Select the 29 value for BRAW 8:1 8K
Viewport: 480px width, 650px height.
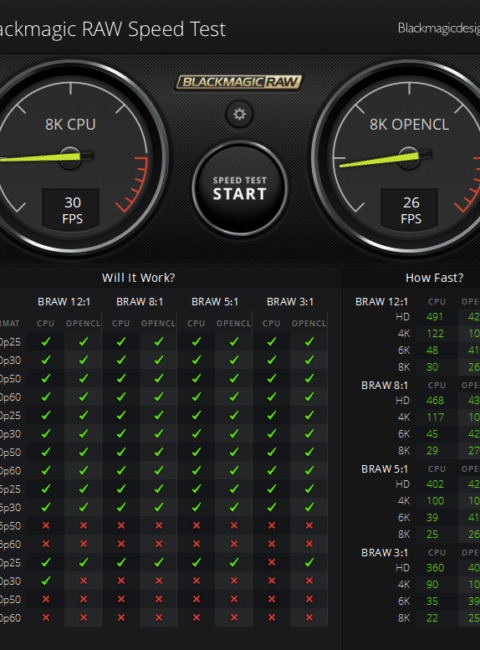(432, 451)
